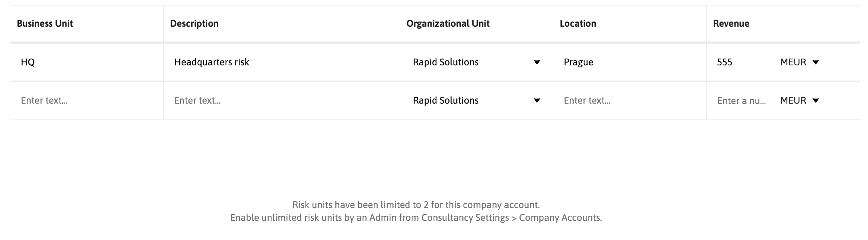
Task: Select the Rapid Solutions value in HQ row
Action: 446,62
